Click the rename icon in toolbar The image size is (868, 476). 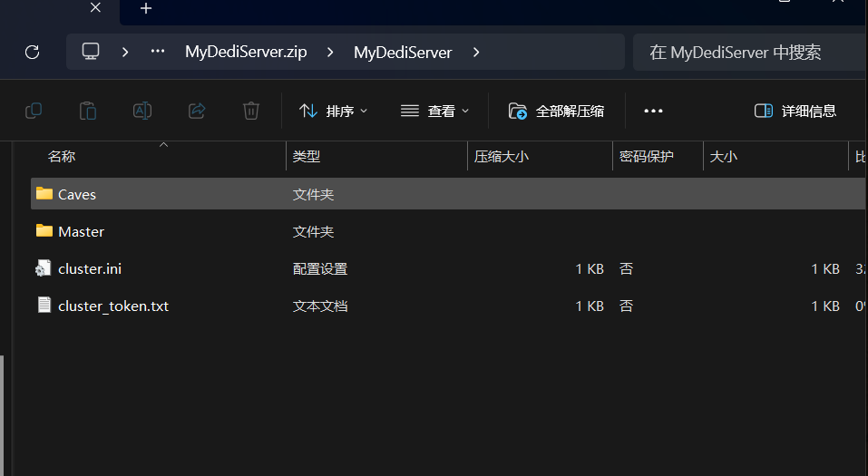pyautogui.click(x=142, y=111)
